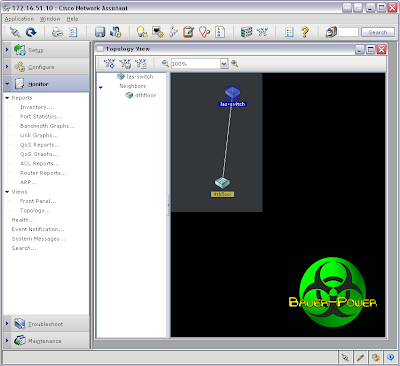Screen dimensions: 400x366
Task: Click the Print icon in toolbar
Action: (x=57, y=32)
